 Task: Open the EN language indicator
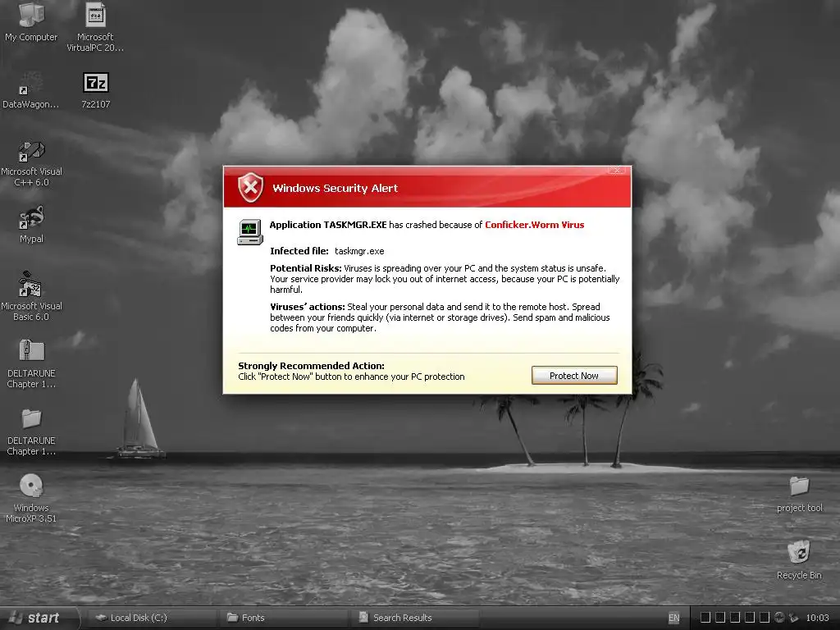(674, 618)
